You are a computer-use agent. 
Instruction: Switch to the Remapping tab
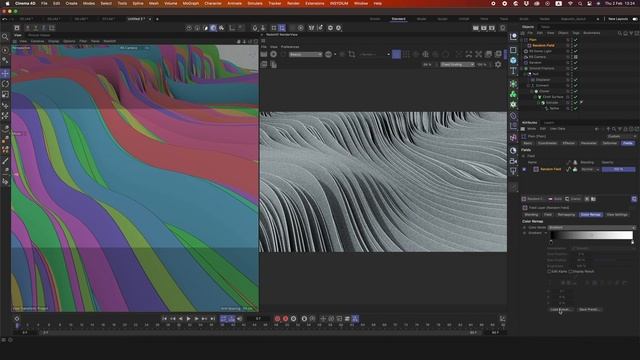click(x=566, y=214)
